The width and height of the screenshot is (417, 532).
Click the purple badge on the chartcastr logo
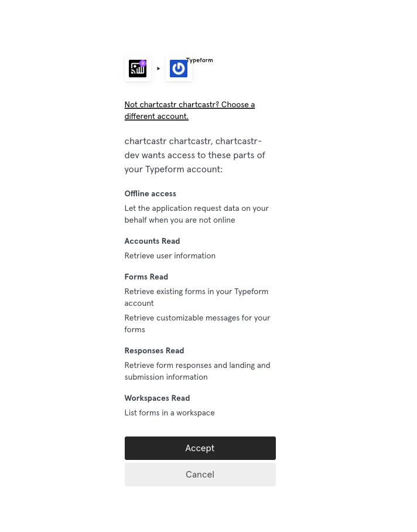(x=143, y=62)
